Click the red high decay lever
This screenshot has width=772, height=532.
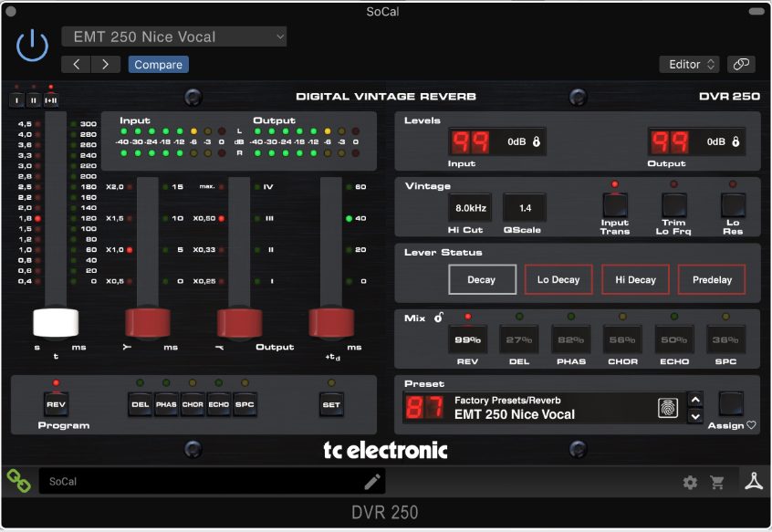(240, 323)
